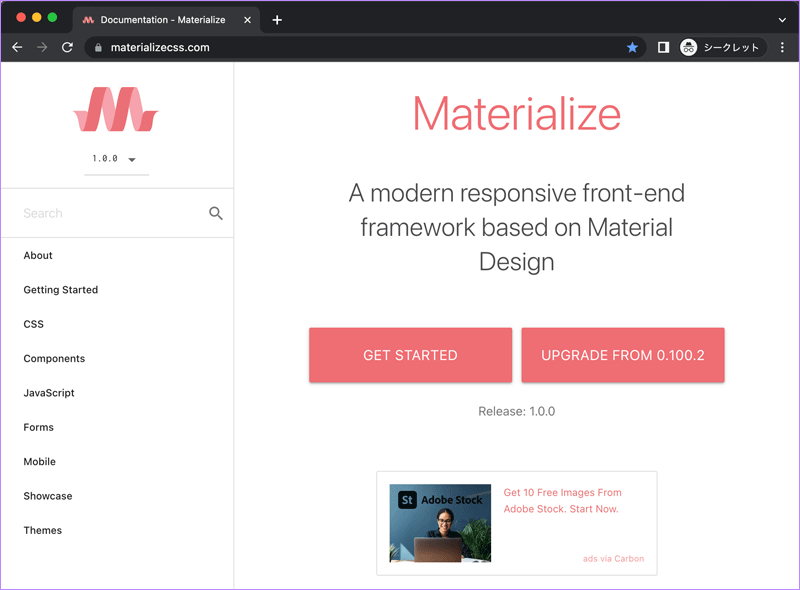Image resolution: width=800 pixels, height=590 pixels.
Task: Click the sidebar toggle icon next to profile
Action: 664,47
